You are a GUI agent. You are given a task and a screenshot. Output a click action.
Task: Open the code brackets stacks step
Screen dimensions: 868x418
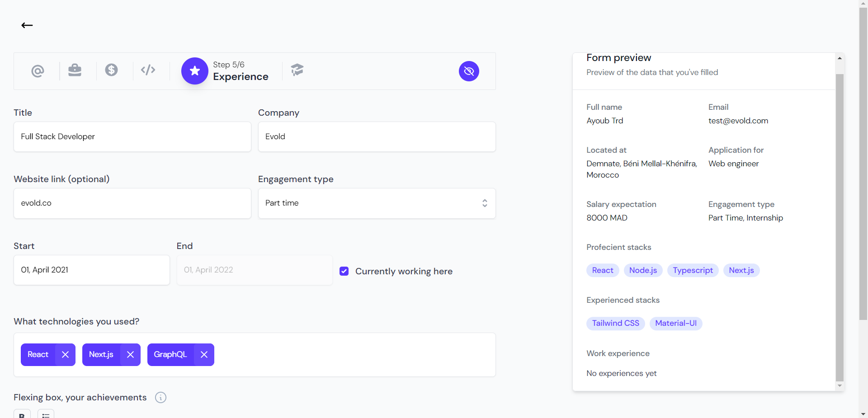pyautogui.click(x=148, y=70)
